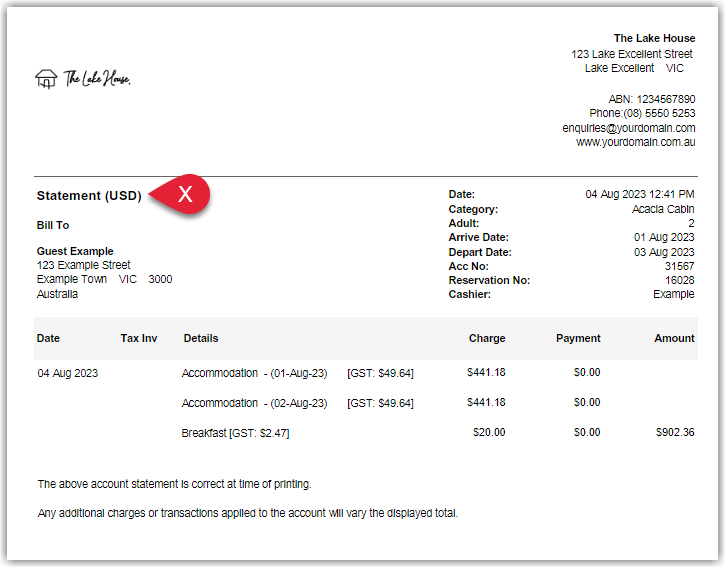Click 'The above account statement is correct' note
726x568 pixels.
[x=175, y=485]
